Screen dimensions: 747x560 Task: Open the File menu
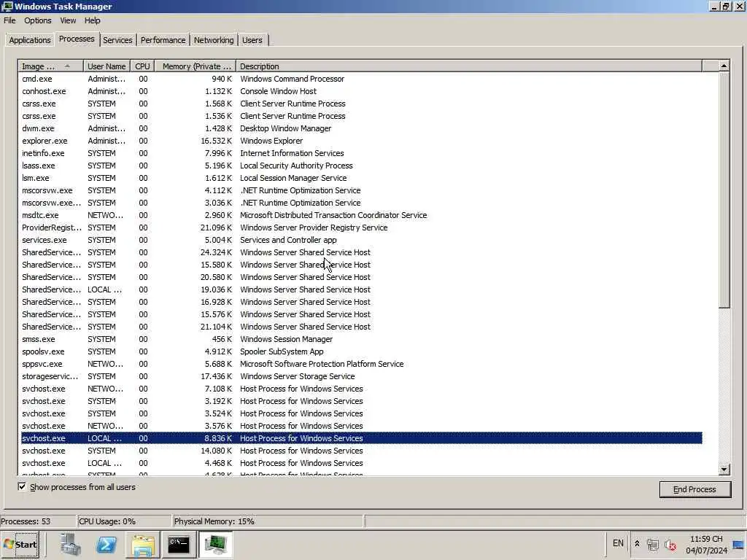[9, 20]
